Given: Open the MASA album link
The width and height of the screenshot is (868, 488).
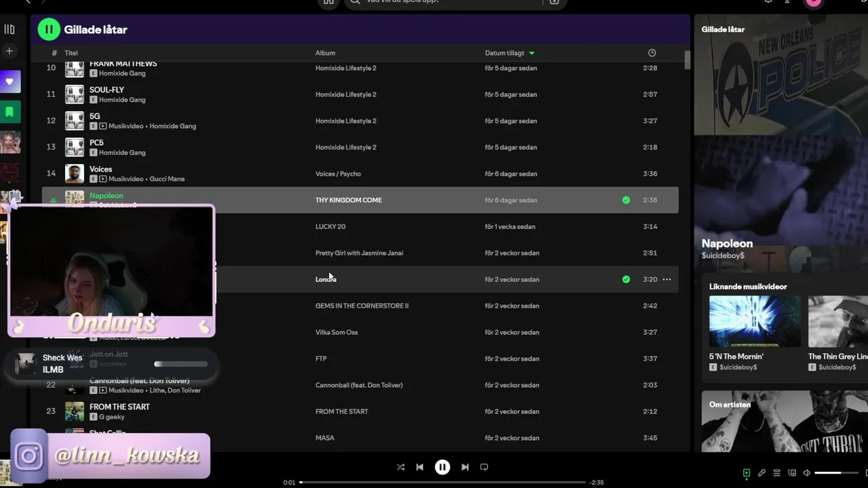Looking at the screenshot, I should coord(325,438).
